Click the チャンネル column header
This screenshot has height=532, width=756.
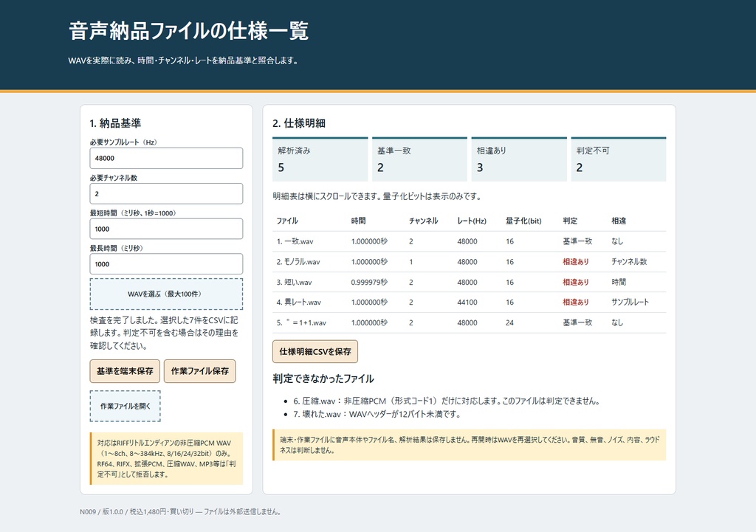coord(423,221)
